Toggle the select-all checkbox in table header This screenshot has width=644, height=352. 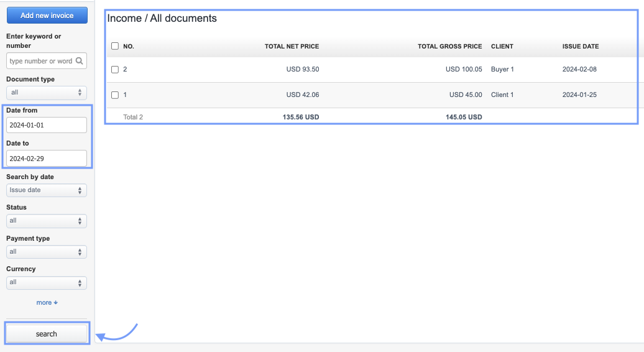[114, 46]
